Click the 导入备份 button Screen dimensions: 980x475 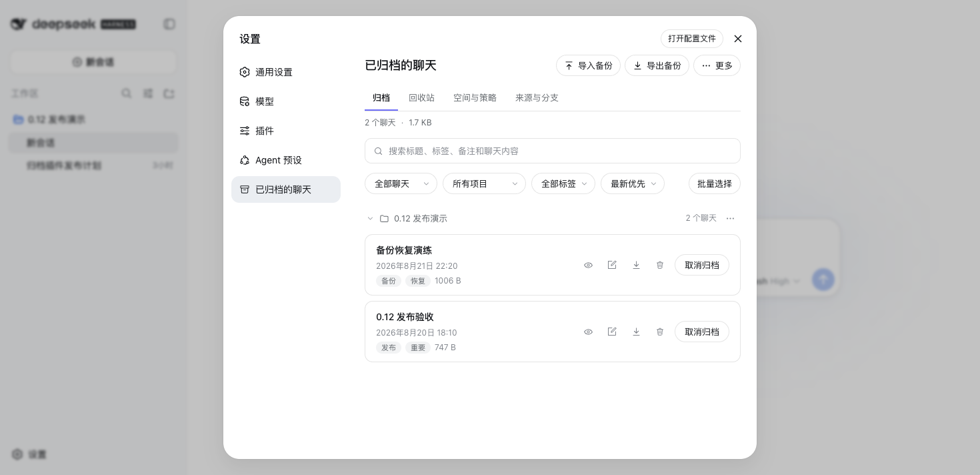click(588, 65)
